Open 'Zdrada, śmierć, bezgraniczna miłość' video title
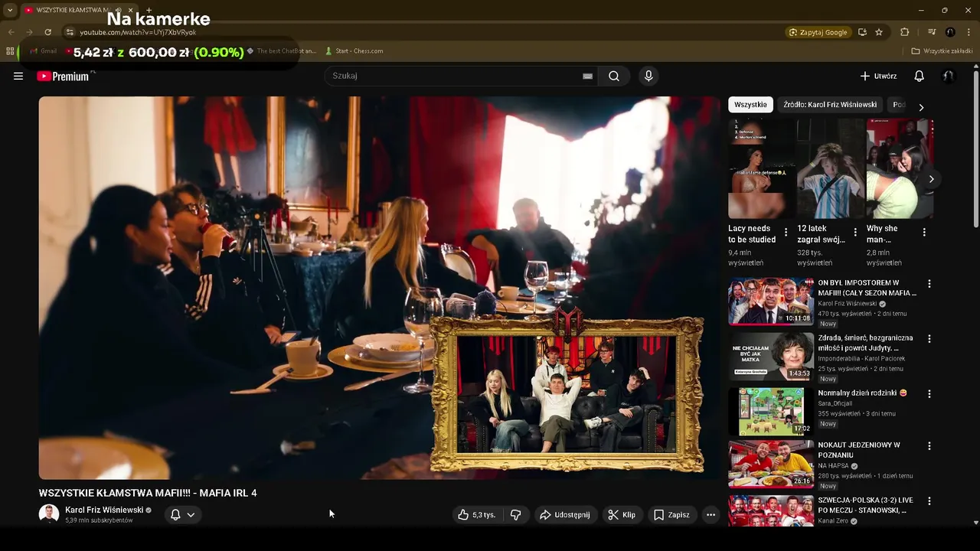 [x=865, y=343]
